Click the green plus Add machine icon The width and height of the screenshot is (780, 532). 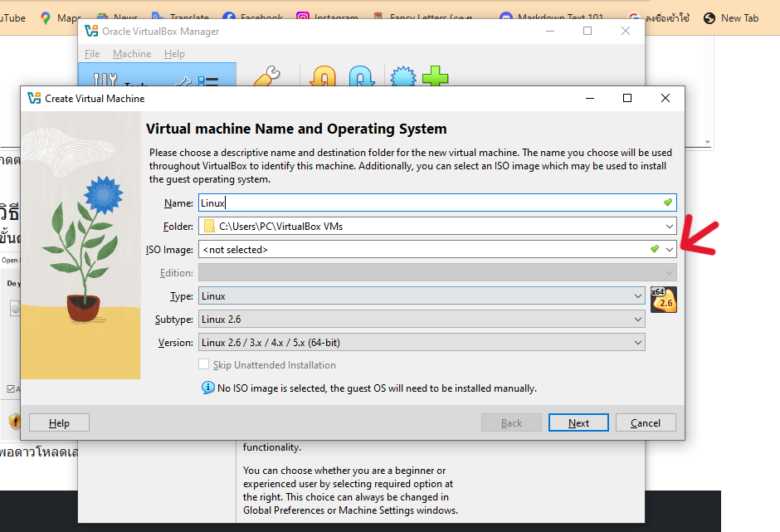435,77
